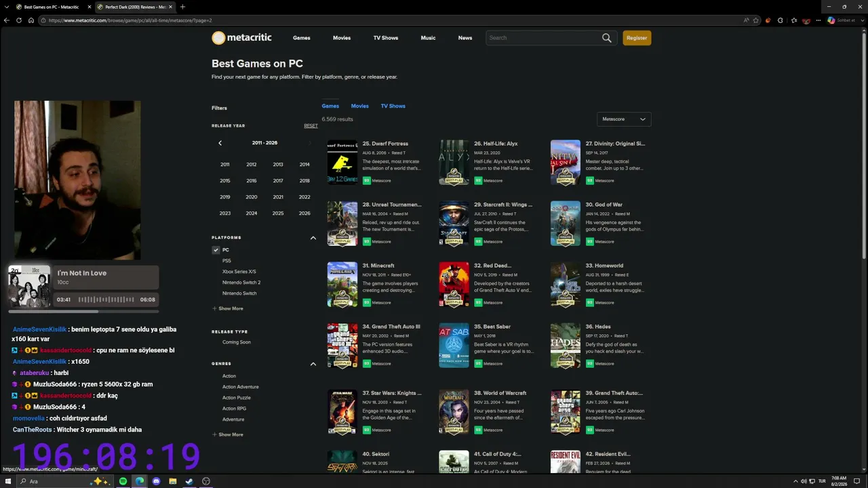868x488 pixels.
Task: Go to previous release year range
Action: pyautogui.click(x=220, y=143)
